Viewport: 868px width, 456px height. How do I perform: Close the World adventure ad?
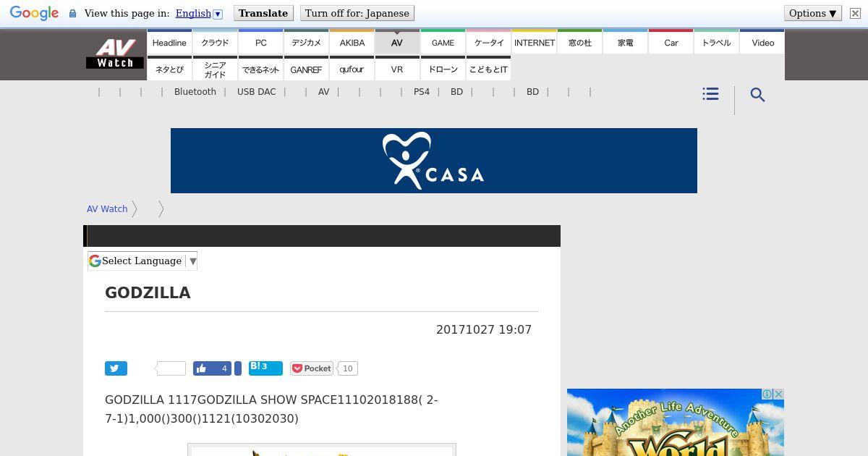pyautogui.click(x=778, y=394)
